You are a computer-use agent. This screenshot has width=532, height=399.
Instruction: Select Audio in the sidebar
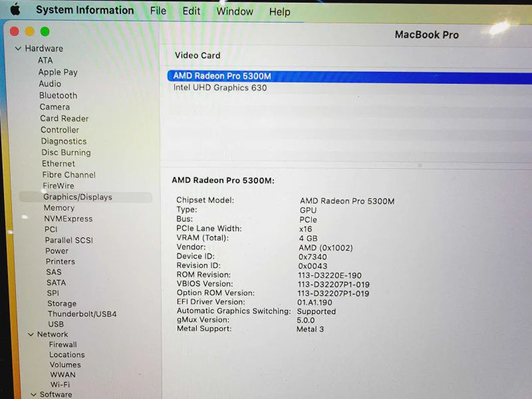click(x=50, y=84)
